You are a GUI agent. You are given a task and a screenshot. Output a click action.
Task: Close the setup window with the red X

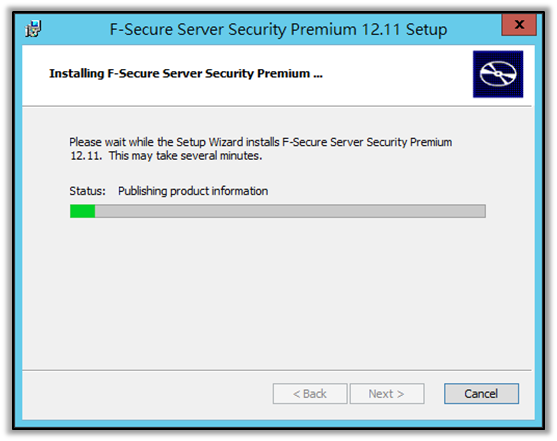(x=519, y=25)
